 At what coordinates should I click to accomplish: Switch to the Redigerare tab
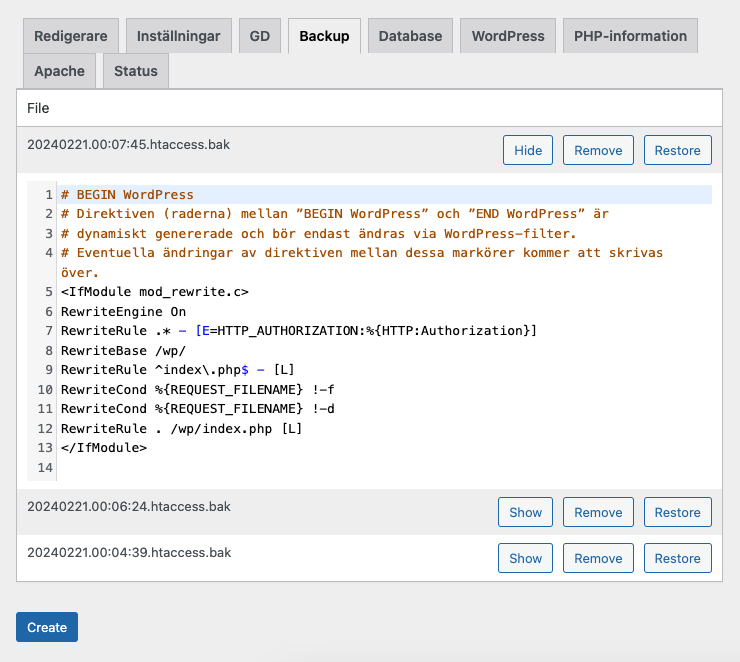coord(71,36)
